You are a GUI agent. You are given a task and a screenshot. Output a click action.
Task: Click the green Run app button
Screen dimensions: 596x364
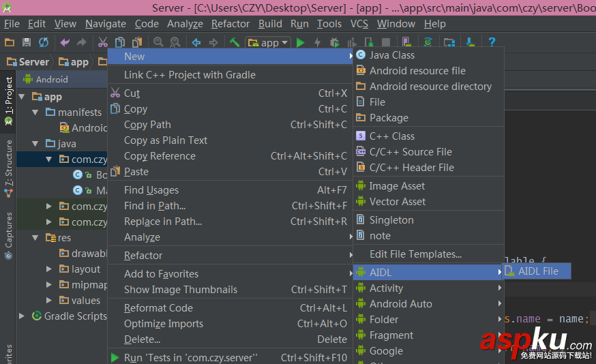300,42
